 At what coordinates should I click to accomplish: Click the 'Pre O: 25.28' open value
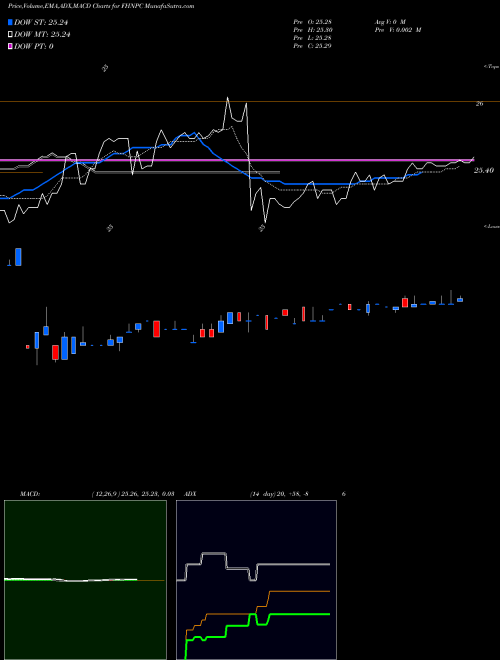(313, 22)
